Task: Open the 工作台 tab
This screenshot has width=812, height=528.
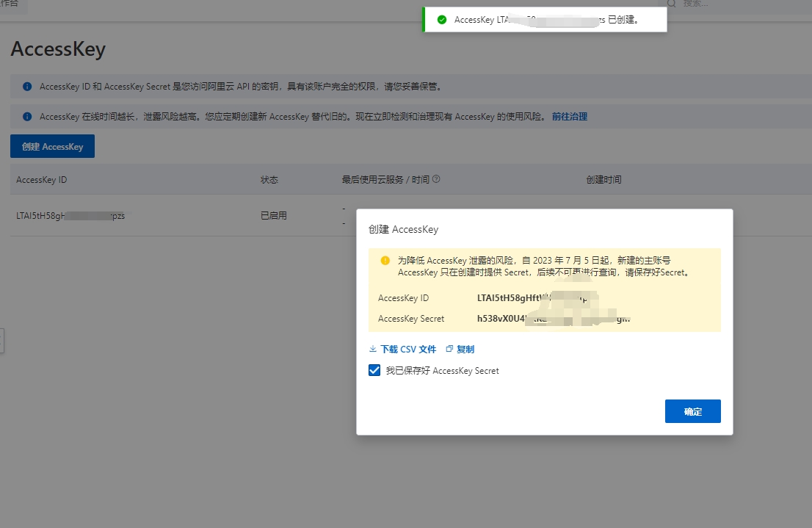Action: click(x=10, y=4)
